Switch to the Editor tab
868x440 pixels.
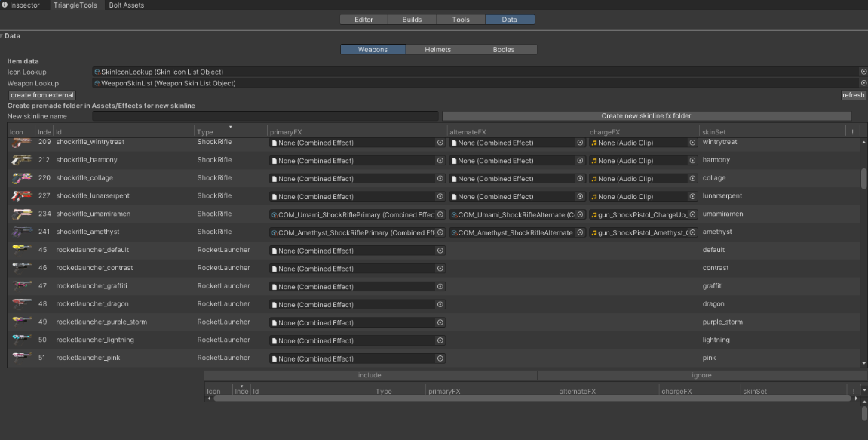click(364, 19)
